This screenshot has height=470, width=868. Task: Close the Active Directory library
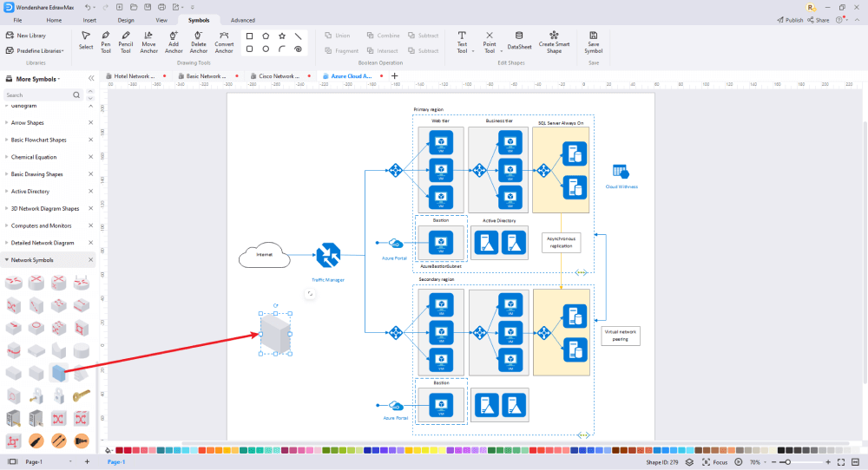[91, 192]
